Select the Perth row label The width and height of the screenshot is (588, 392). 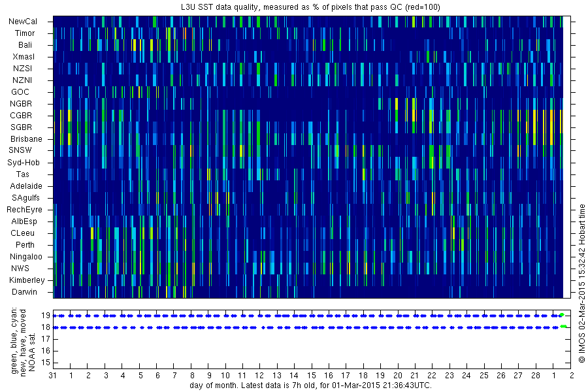click(x=25, y=244)
